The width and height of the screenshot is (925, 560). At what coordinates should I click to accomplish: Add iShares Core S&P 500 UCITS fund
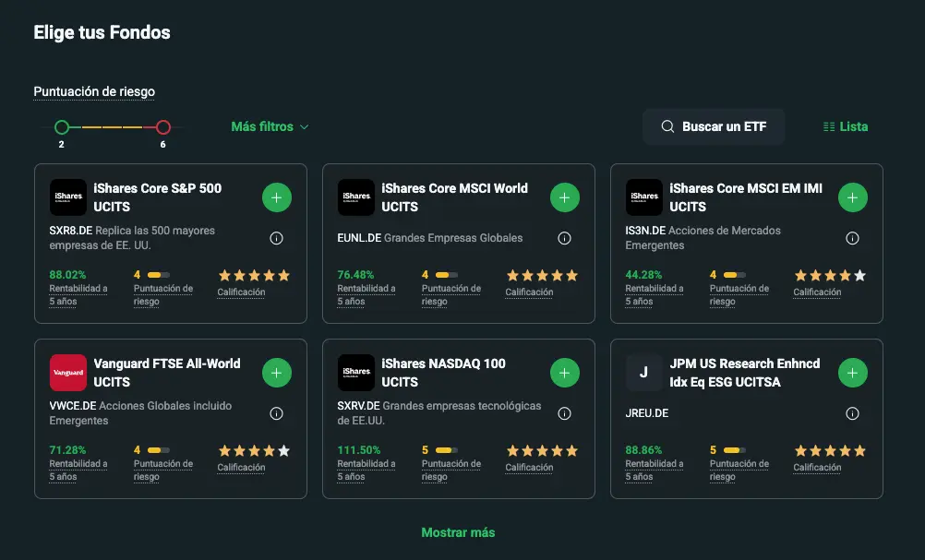point(277,197)
